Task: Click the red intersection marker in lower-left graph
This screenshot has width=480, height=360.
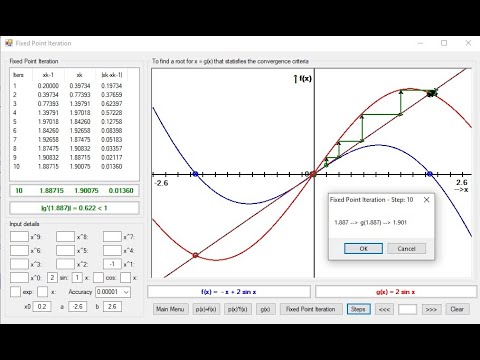Action: [x=195, y=255]
